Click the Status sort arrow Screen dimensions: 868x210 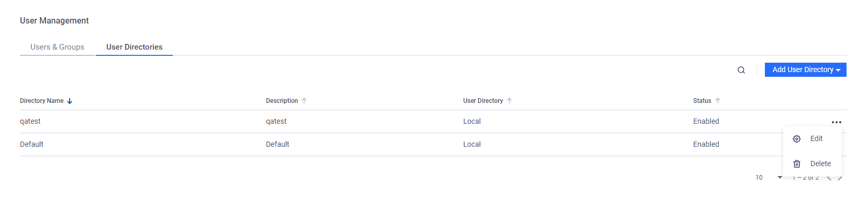[718, 101]
